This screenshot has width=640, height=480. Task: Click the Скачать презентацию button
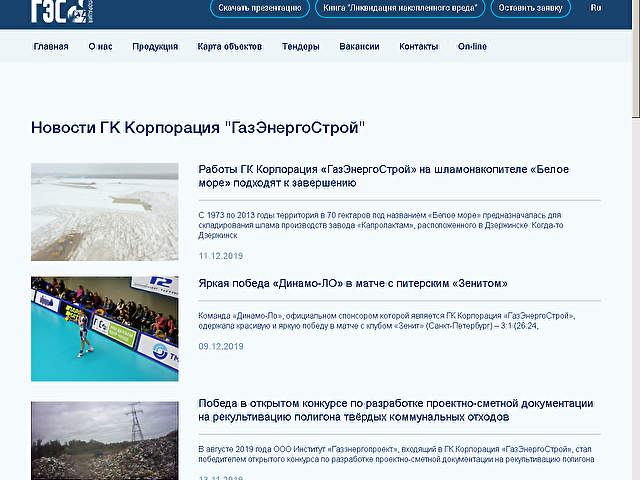[x=260, y=8]
